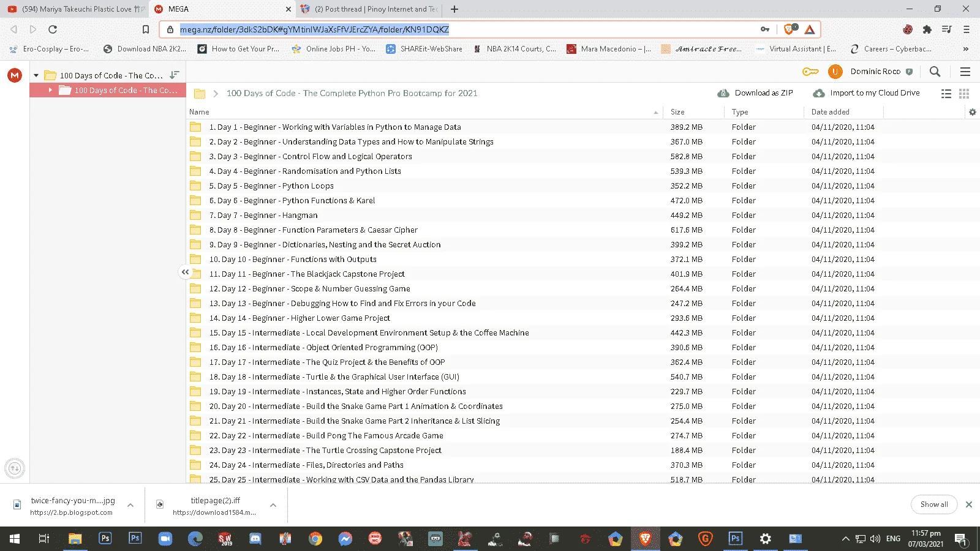Screen dimensions: 980x551
Task: Click Download as ZIP
Action: tap(755, 93)
